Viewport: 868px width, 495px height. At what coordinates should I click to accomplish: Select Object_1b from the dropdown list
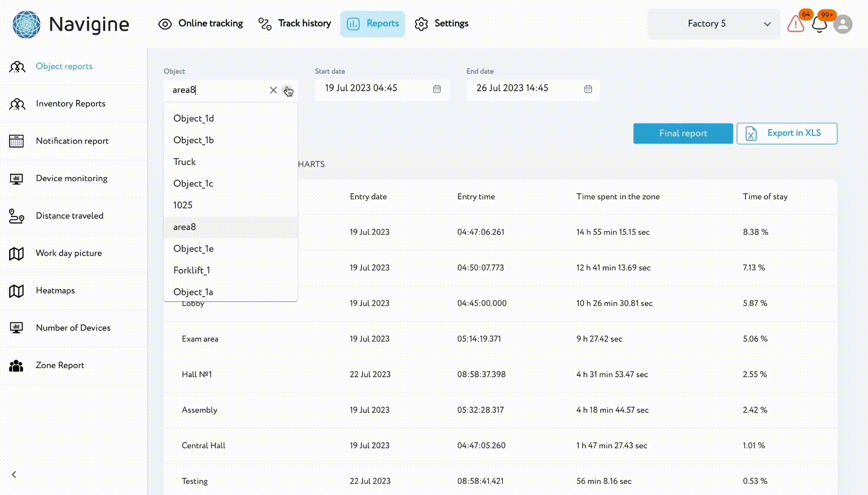coord(230,140)
